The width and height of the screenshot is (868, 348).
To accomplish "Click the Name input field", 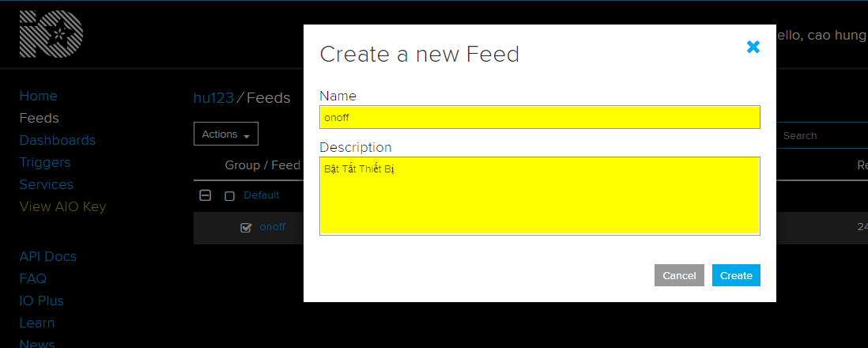I will click(x=539, y=117).
